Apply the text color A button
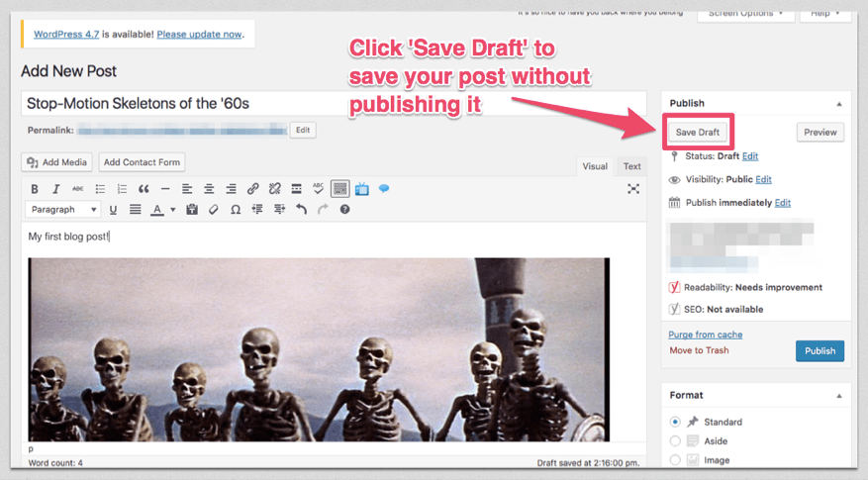This screenshot has height=480, width=868. (157, 209)
